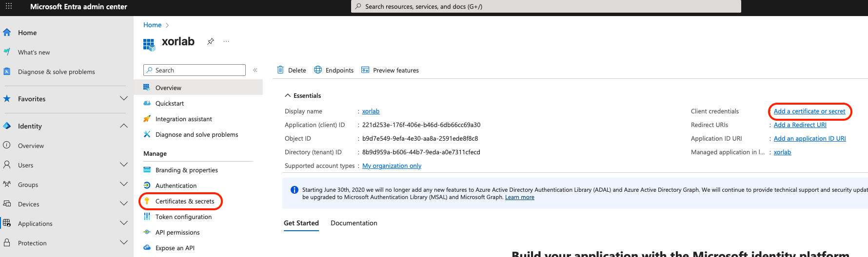Image resolution: width=868 pixels, height=257 pixels.
Task: Click the Authentication circular arrow icon
Action: [x=147, y=185]
